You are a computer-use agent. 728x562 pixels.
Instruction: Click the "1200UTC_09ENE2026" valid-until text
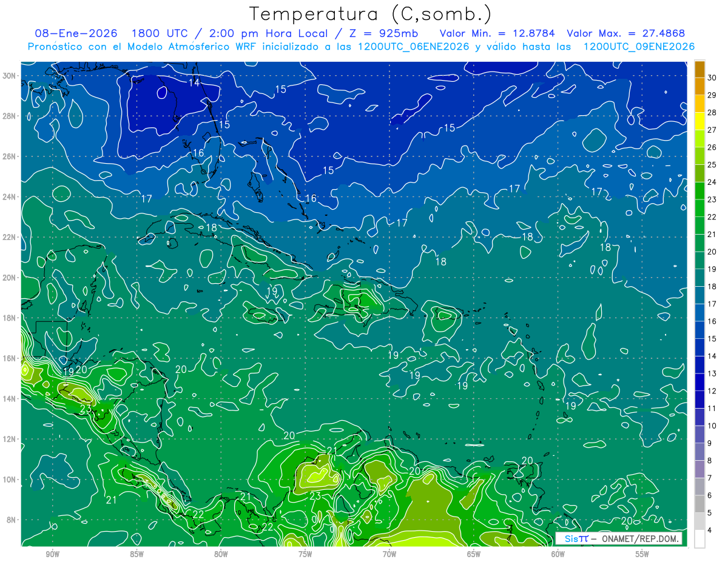[x=639, y=47]
